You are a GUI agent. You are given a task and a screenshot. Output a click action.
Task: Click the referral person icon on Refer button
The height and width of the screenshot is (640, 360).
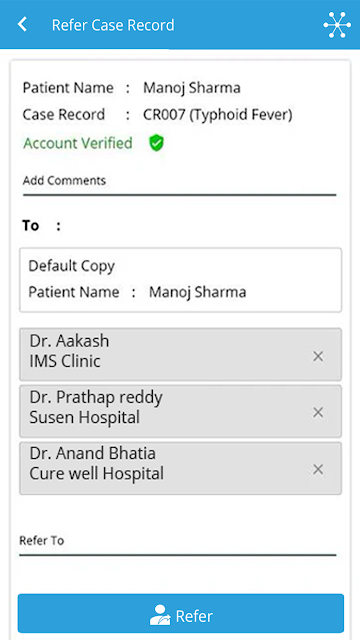(x=160, y=615)
